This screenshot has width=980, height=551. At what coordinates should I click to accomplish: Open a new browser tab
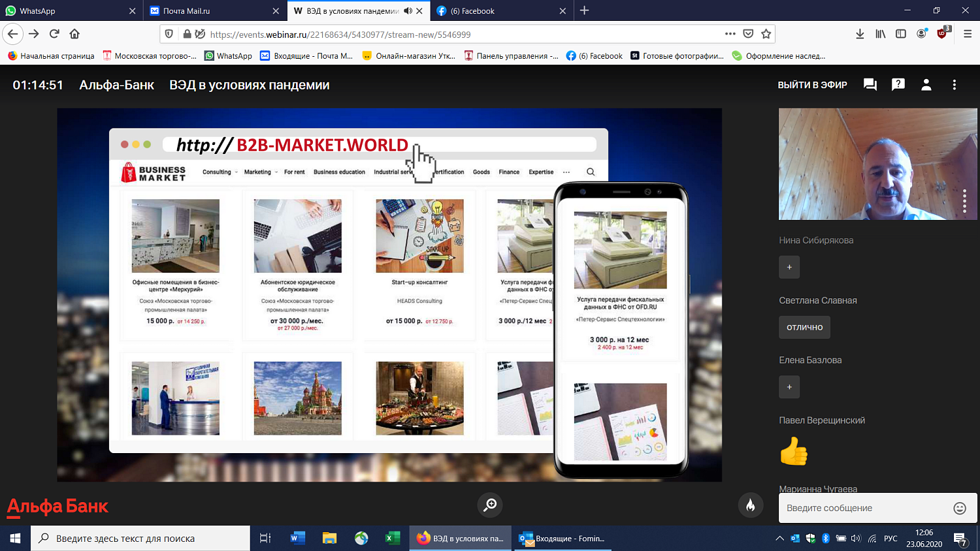point(585,10)
